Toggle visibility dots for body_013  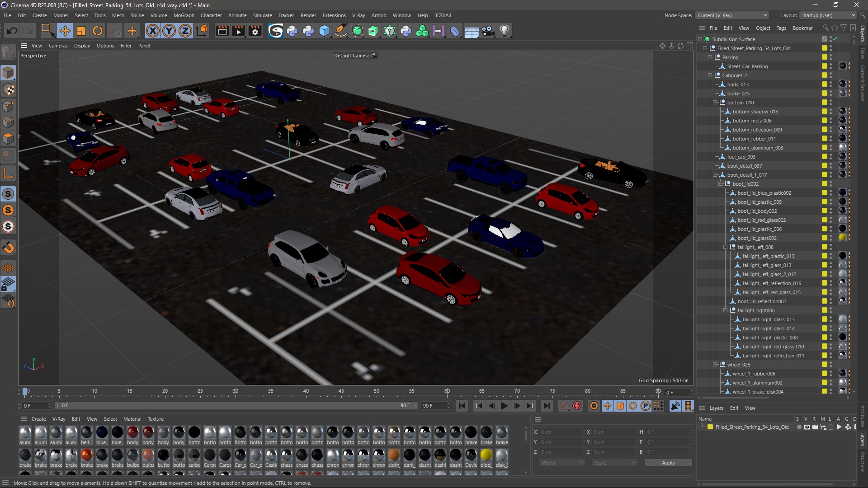point(830,84)
